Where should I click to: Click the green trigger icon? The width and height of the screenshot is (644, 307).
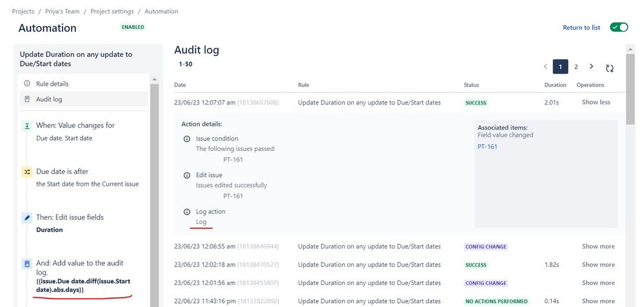point(27,126)
